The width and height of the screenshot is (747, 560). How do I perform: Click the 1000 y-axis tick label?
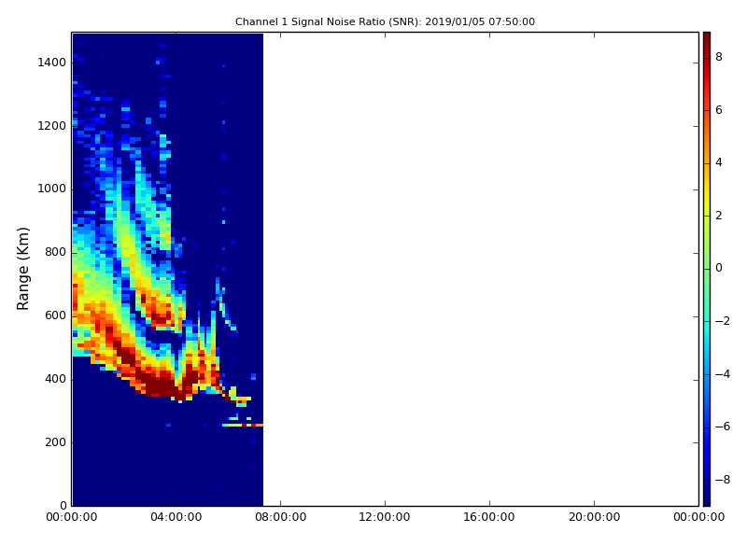[x=52, y=189]
